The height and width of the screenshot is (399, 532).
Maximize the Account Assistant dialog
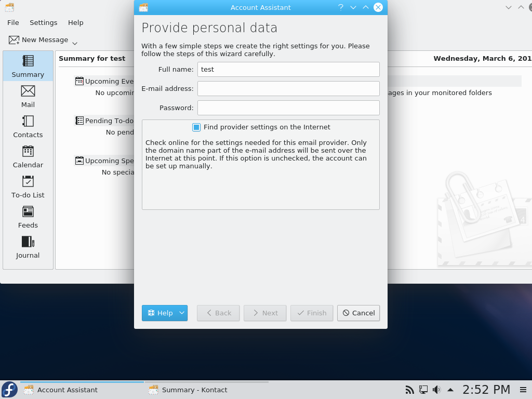366,7
